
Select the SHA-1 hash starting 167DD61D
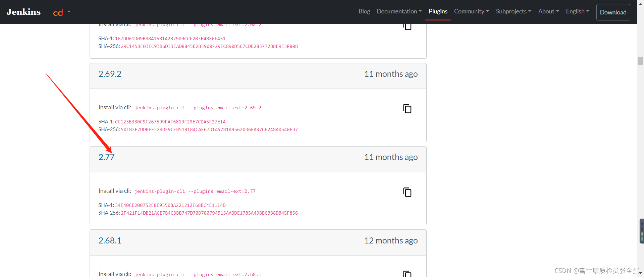click(x=170, y=39)
